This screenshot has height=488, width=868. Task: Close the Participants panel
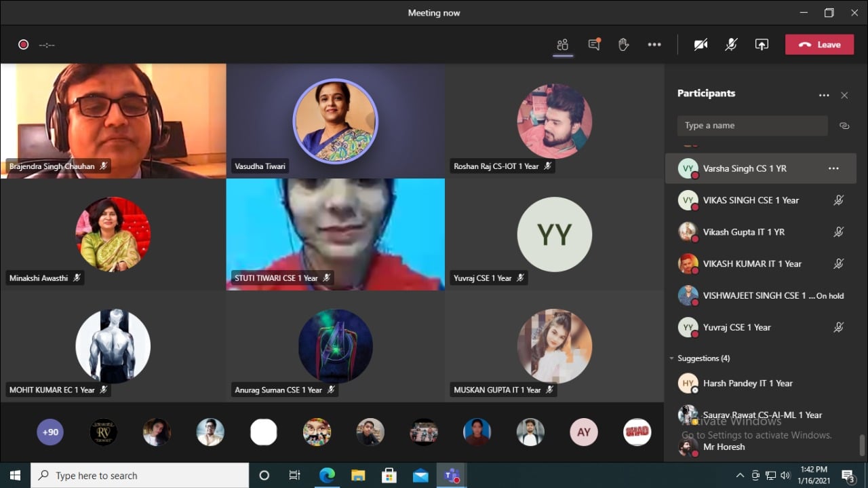point(844,96)
